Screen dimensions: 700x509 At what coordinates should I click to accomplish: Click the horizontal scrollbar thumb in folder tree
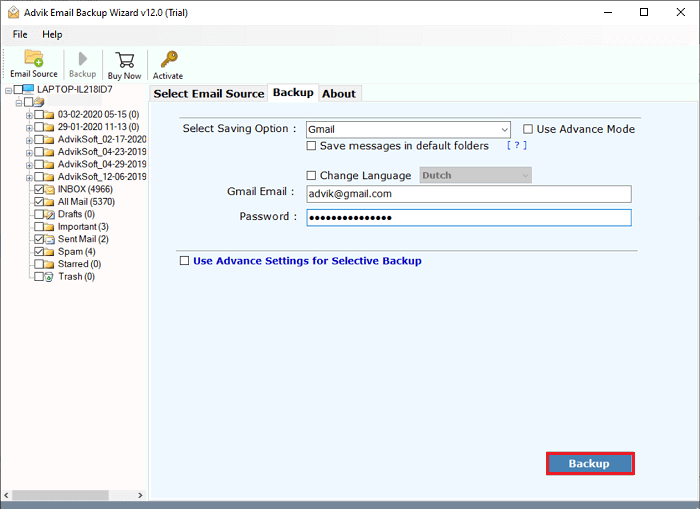[61, 495]
